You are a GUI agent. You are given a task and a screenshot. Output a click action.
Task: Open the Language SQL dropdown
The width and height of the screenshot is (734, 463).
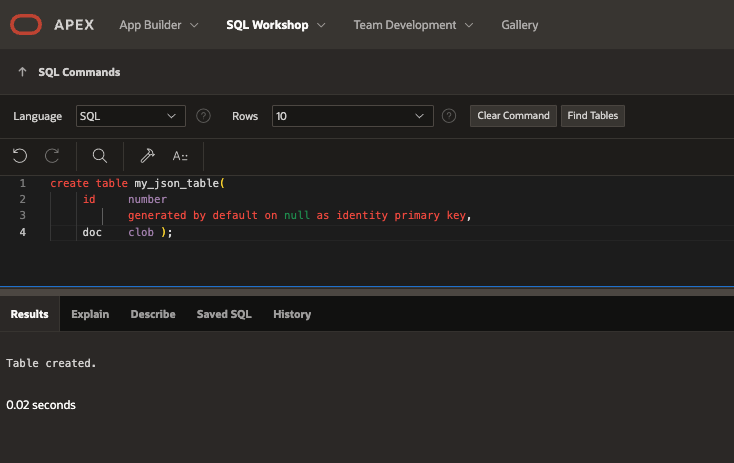(x=131, y=116)
